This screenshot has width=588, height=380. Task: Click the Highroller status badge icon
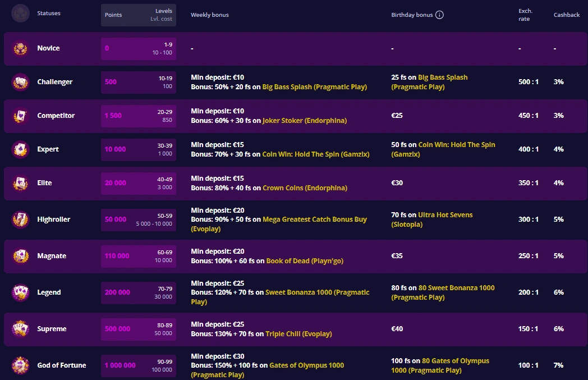21,219
